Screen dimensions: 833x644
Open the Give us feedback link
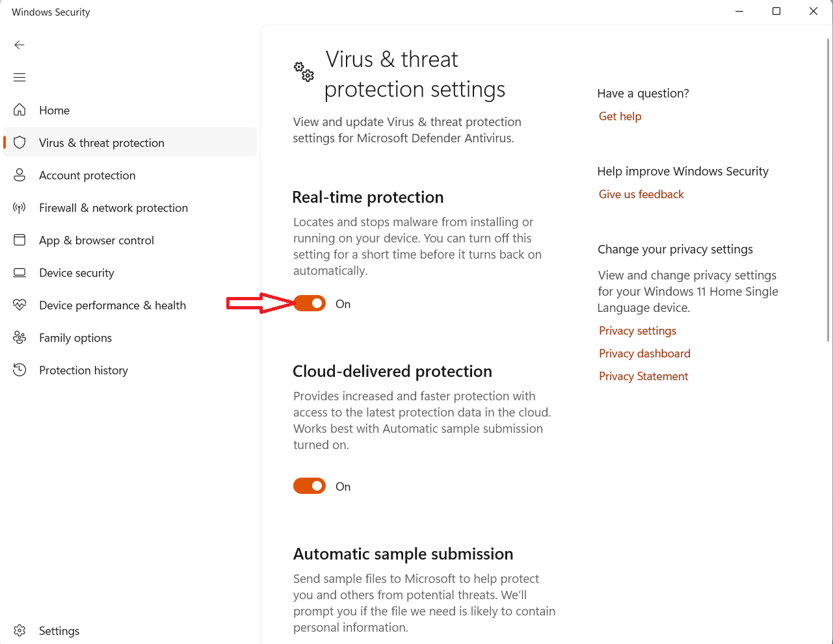click(641, 194)
